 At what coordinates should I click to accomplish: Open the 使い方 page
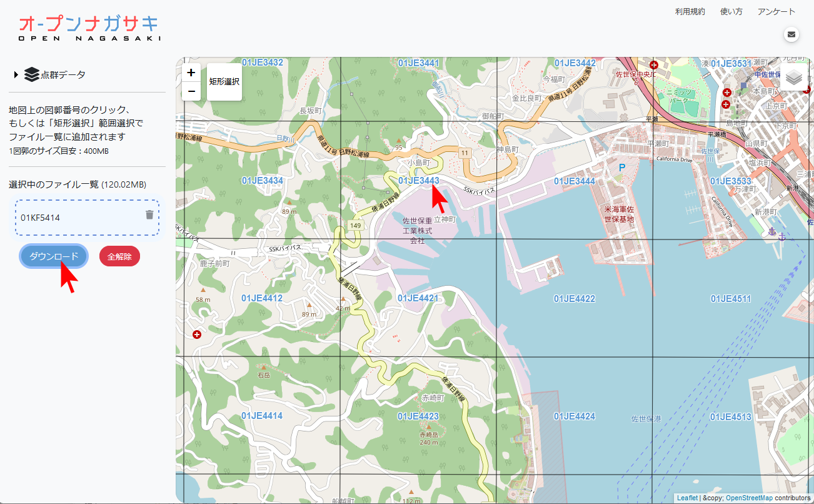[731, 12]
